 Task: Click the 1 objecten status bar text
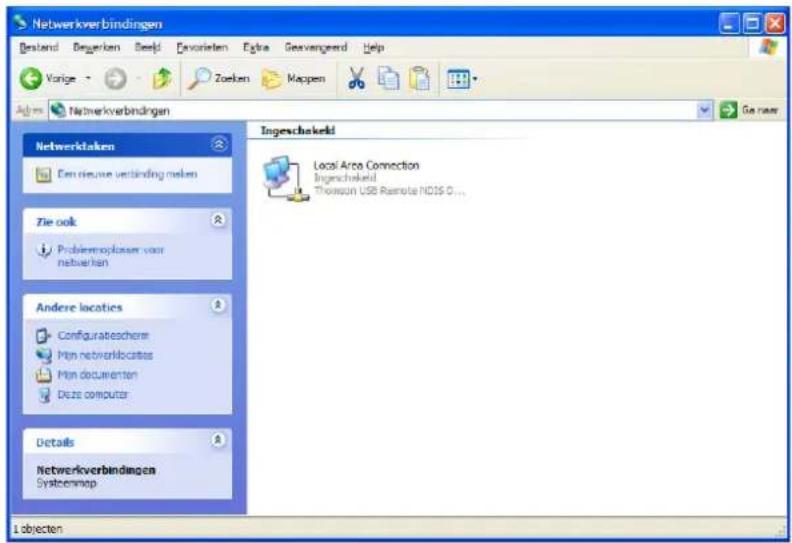click(38, 529)
